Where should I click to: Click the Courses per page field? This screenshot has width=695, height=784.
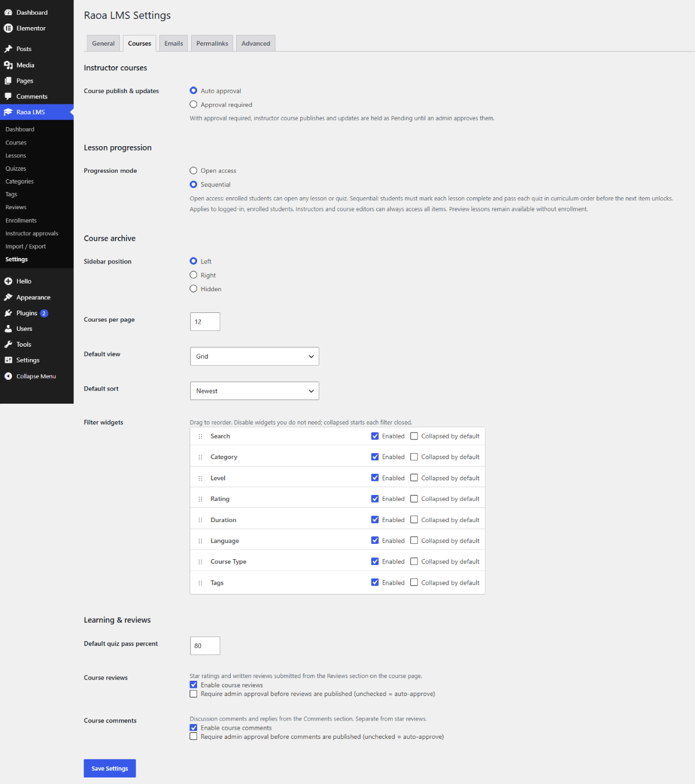pyautogui.click(x=205, y=322)
